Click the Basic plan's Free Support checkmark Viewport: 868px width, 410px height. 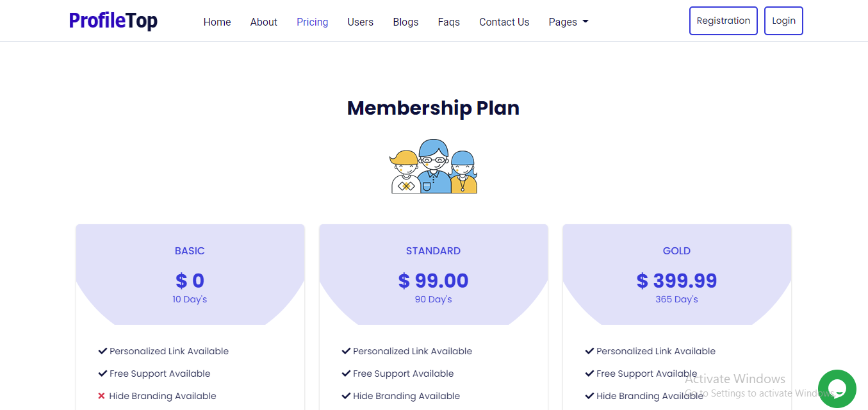[102, 373]
